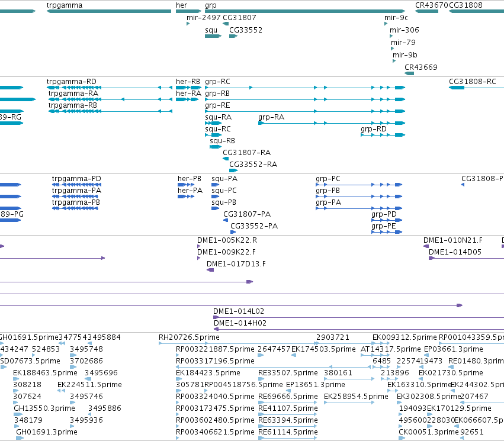This screenshot has height=441, width=504.
Task: Click transcript CG31808-RC
Action: pos(476,88)
